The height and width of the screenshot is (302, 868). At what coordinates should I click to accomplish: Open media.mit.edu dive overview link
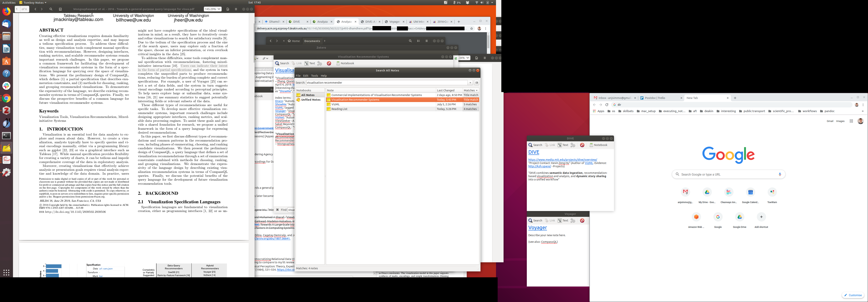(562, 160)
